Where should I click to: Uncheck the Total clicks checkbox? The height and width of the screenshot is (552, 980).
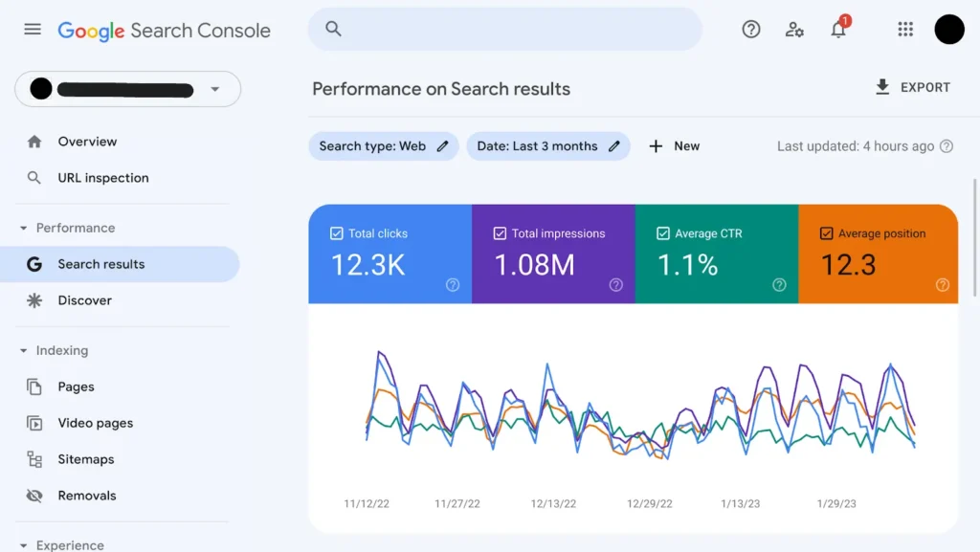click(336, 233)
